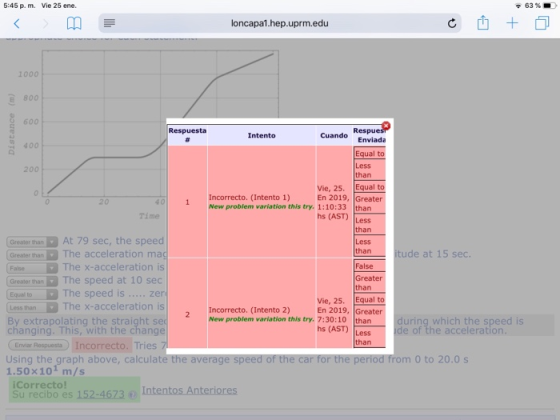The height and width of the screenshot is (420, 560).
Task: Open the 'Equal to' dropdown
Action: (x=32, y=295)
